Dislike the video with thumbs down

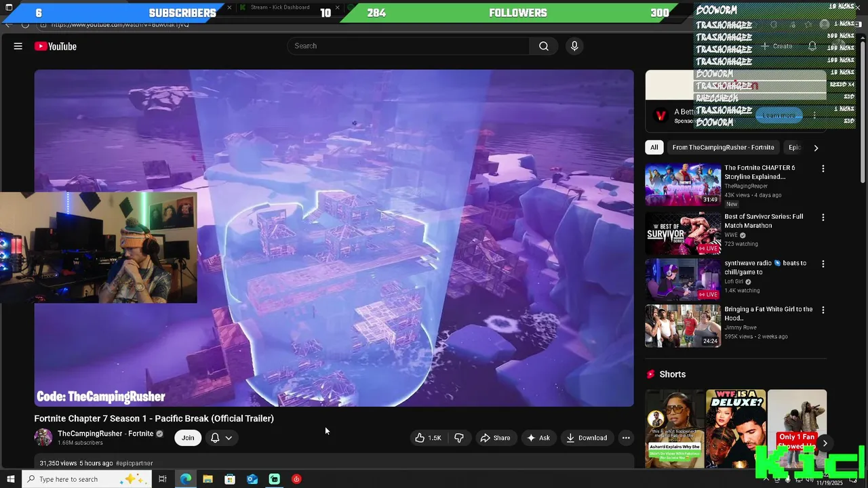pos(459,438)
